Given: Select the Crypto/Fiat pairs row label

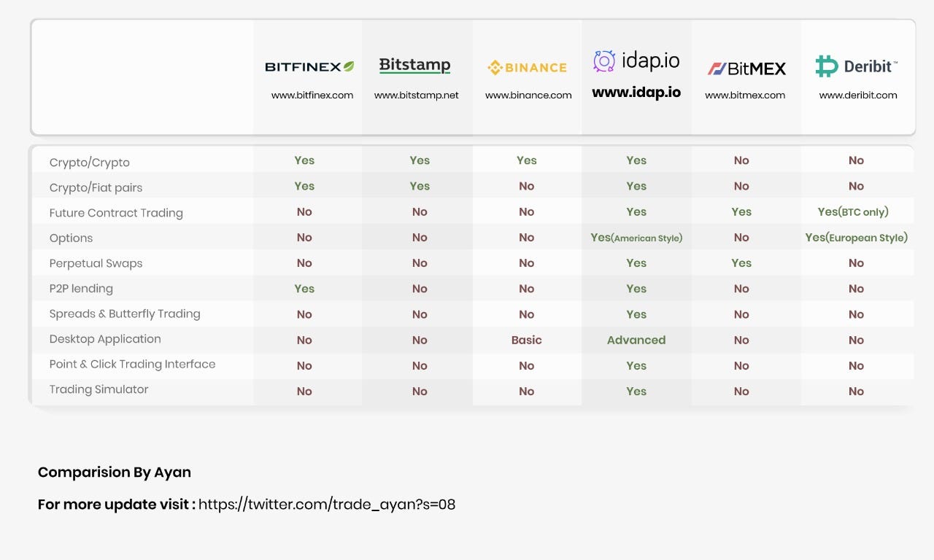Looking at the screenshot, I should click(96, 187).
